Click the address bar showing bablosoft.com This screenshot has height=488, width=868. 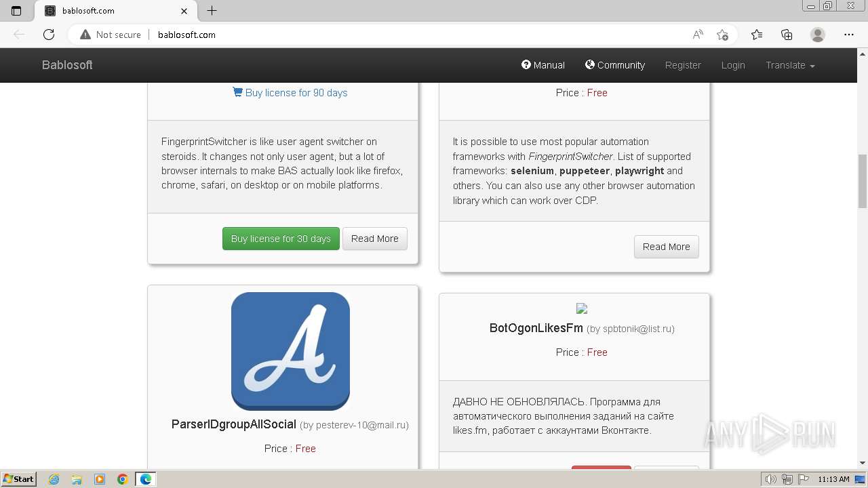[186, 35]
